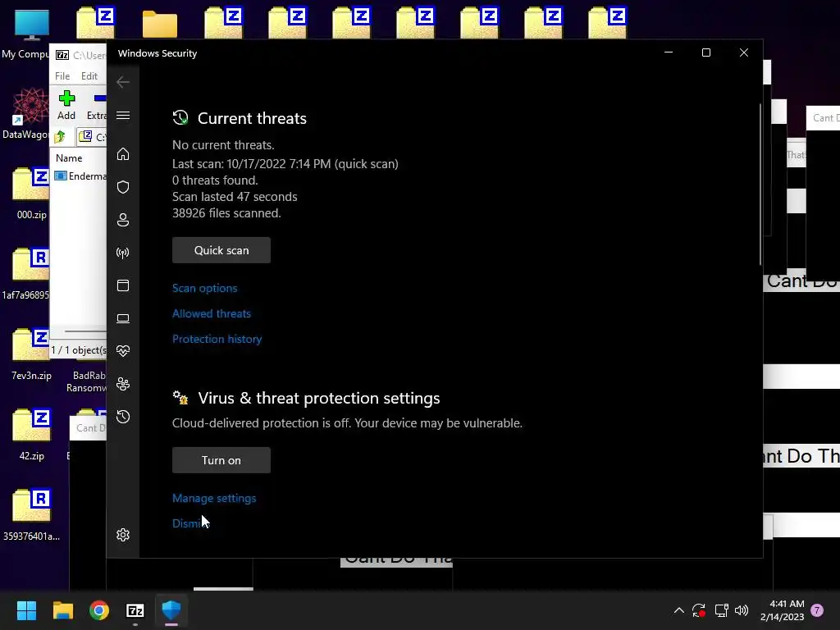Open App & browser control icon
Screen dimensions: 840x630
point(123,285)
